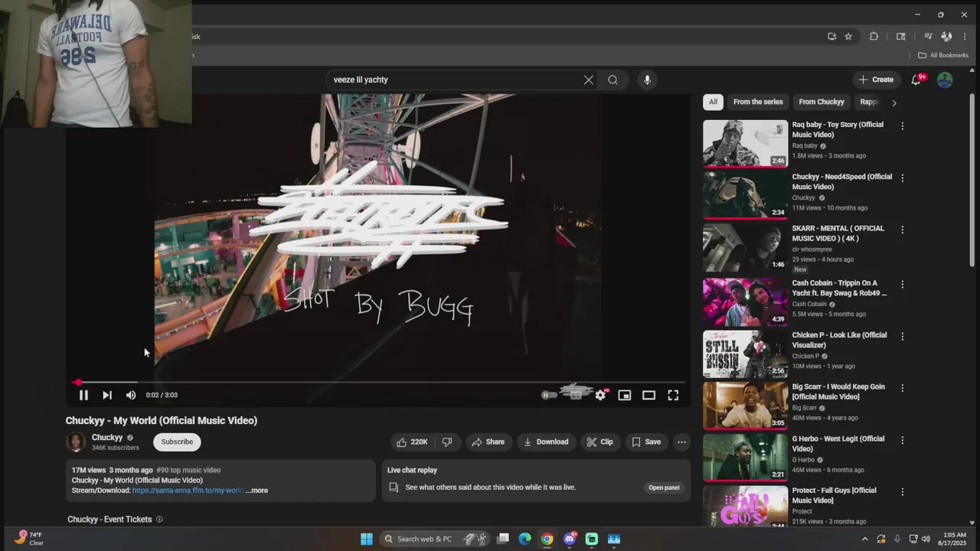Open the player settings gear
The height and width of the screenshot is (551, 980).
[x=600, y=395]
